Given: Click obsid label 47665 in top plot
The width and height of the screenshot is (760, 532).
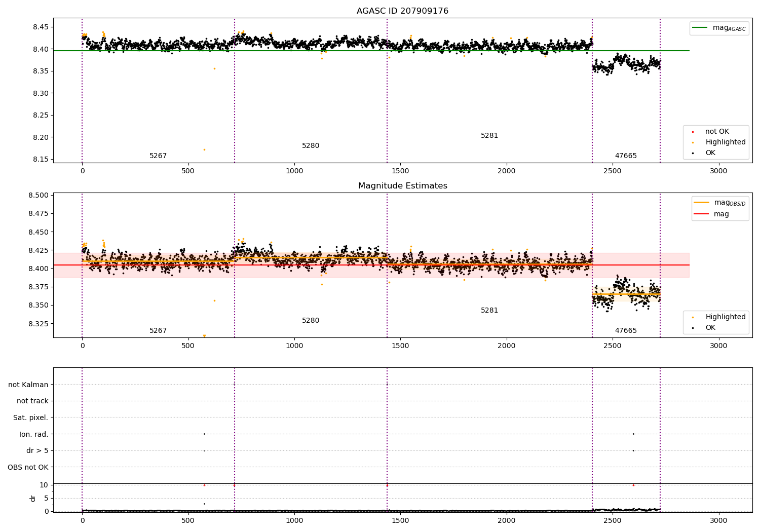Looking at the screenshot, I should [x=626, y=156].
